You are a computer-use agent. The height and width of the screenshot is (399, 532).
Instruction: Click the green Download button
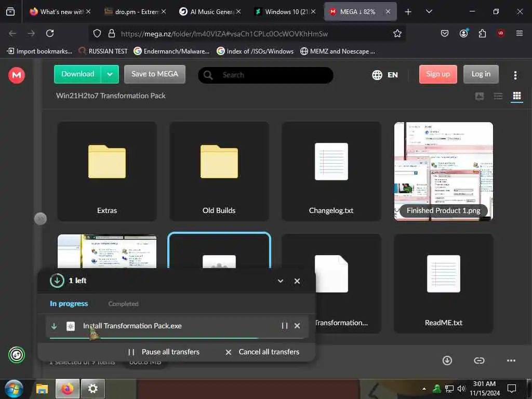click(x=78, y=74)
